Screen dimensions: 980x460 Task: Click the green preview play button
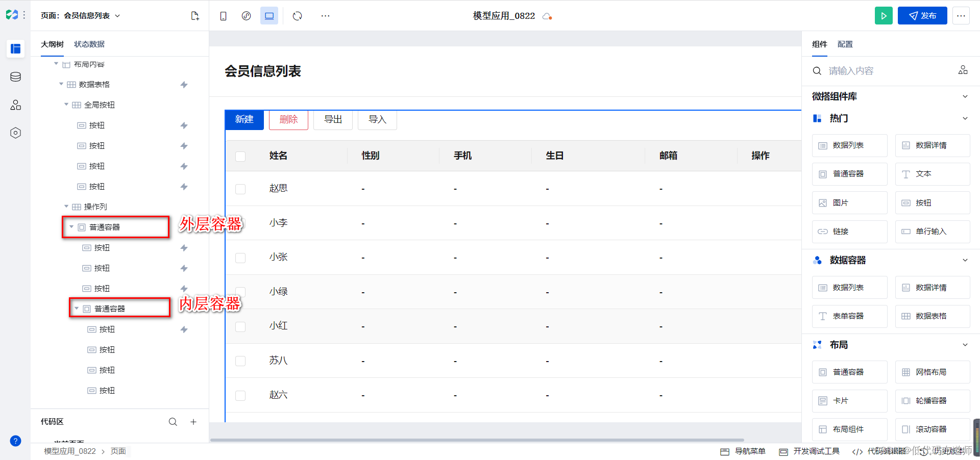click(x=884, y=16)
